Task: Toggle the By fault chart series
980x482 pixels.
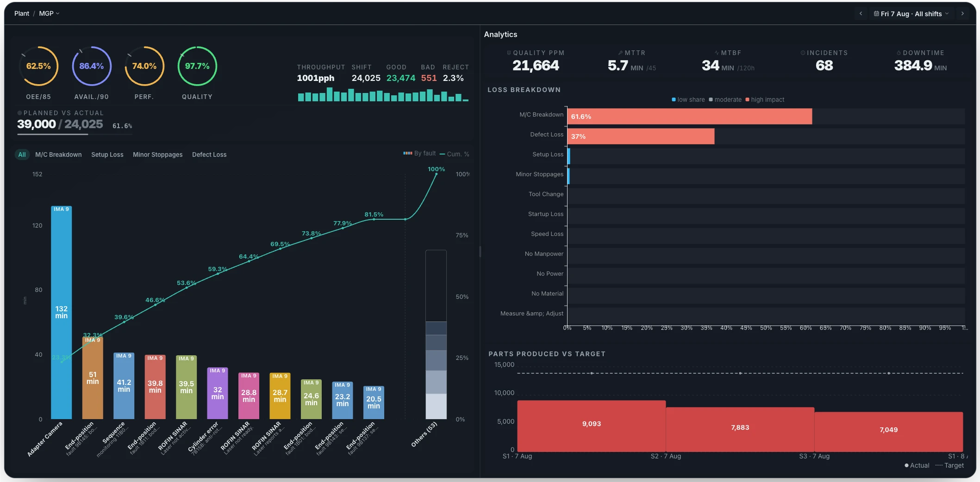Action: pos(419,154)
